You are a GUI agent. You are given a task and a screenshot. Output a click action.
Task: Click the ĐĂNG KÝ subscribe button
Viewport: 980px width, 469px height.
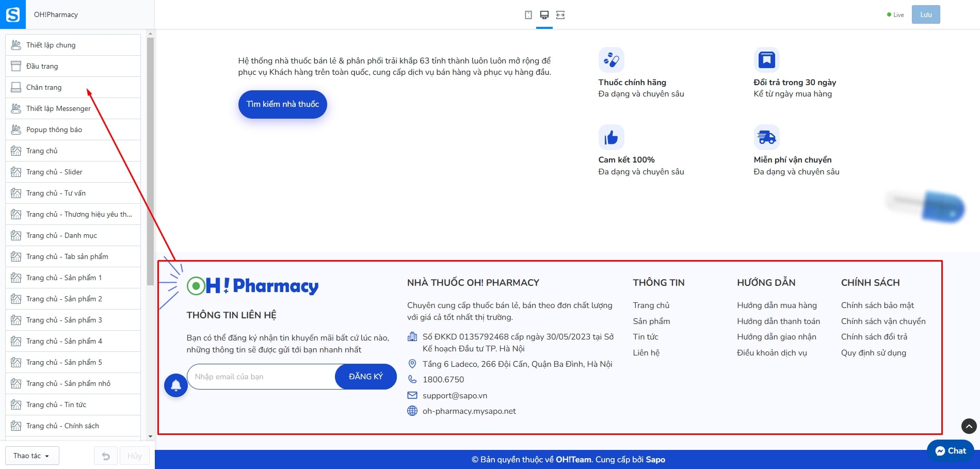tap(366, 377)
